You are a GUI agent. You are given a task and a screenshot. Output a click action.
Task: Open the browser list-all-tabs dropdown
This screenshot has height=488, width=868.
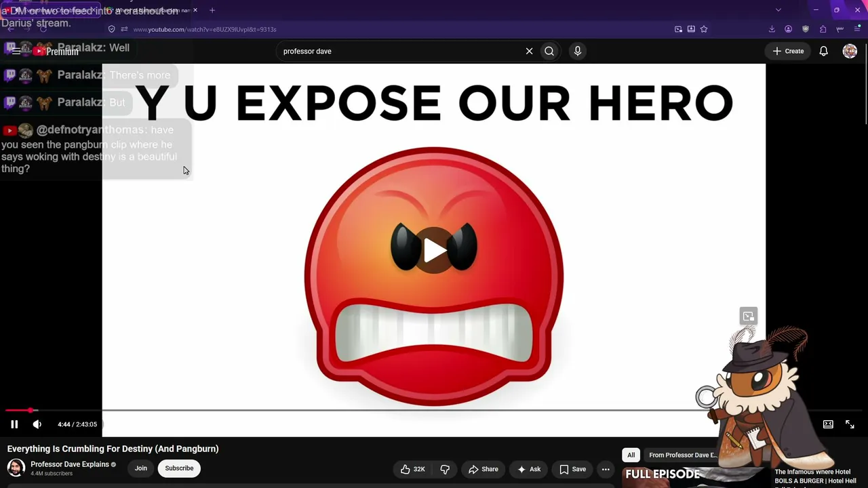(x=778, y=10)
